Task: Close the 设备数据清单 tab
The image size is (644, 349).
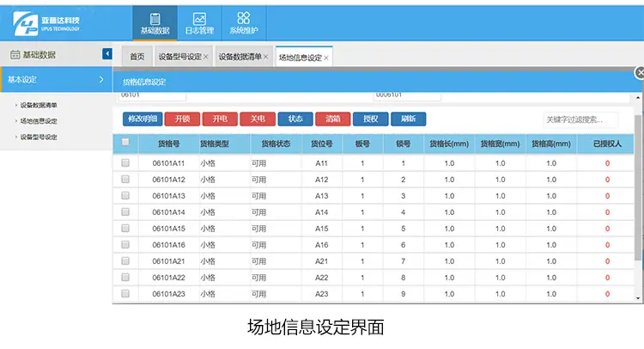Action: tap(265, 57)
